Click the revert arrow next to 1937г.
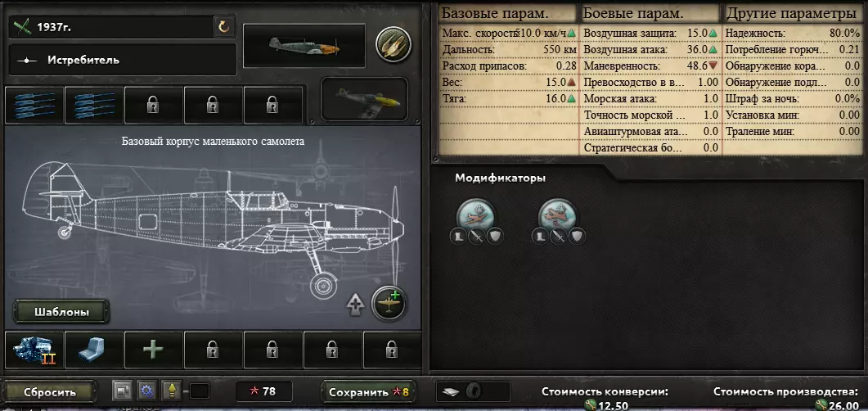 coord(224,26)
